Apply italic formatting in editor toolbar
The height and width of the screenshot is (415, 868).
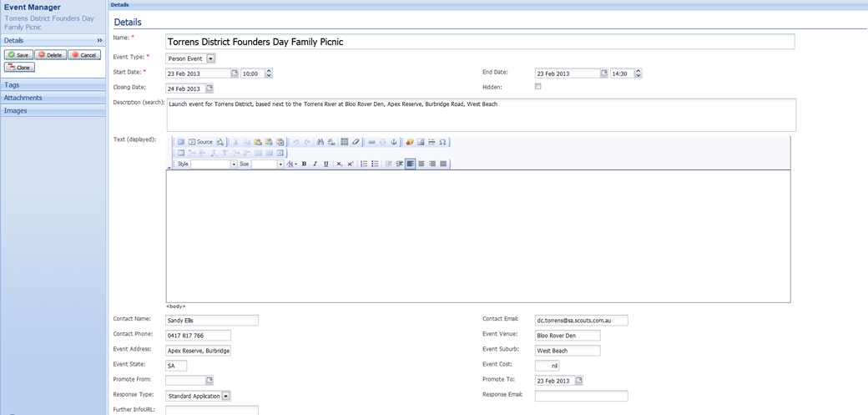point(315,164)
